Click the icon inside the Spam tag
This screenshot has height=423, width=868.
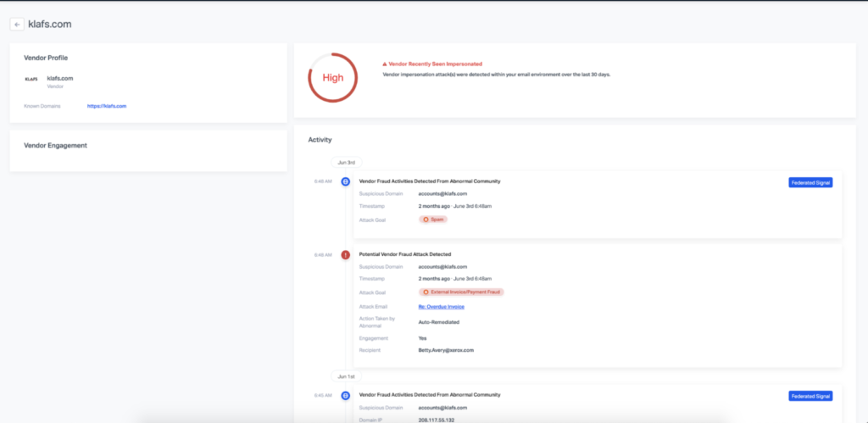[x=426, y=219]
